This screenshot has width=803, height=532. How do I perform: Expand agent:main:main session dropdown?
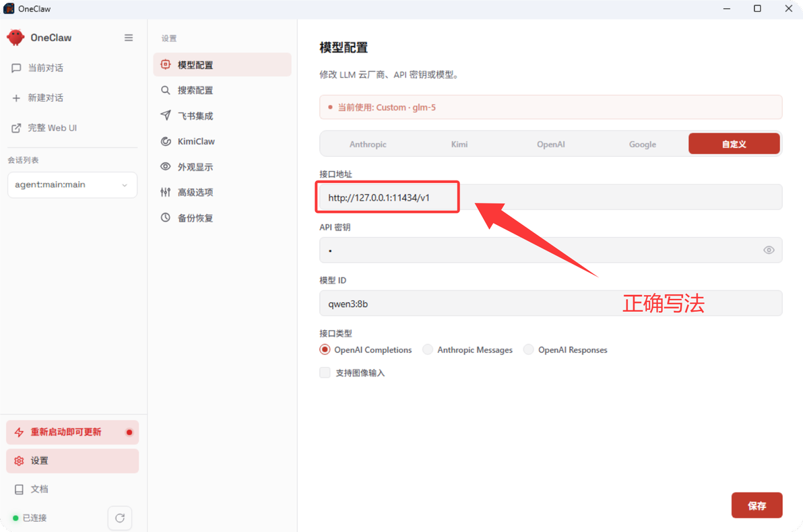[x=72, y=185]
